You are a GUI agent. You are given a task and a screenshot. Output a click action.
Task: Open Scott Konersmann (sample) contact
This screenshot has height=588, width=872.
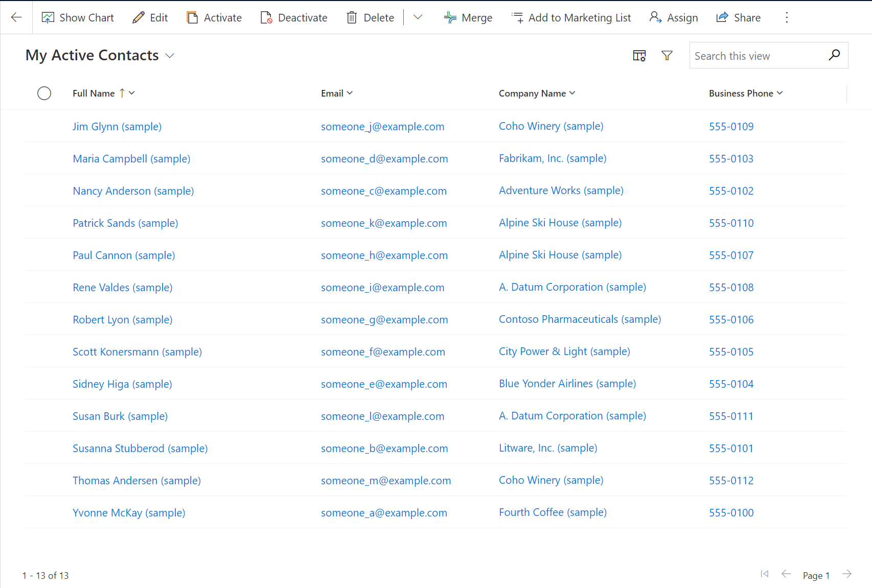(x=137, y=351)
